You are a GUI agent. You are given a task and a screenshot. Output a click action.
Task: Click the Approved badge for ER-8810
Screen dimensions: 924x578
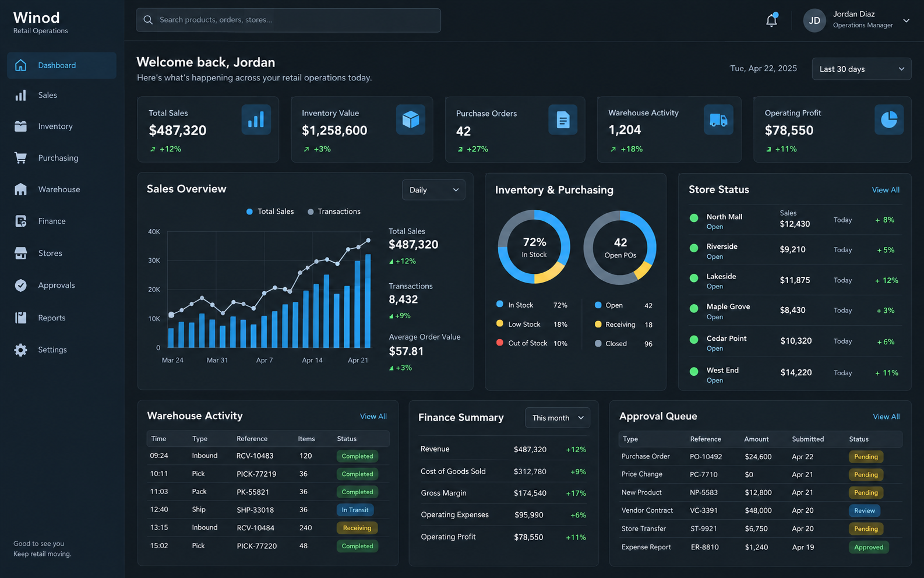[869, 547]
